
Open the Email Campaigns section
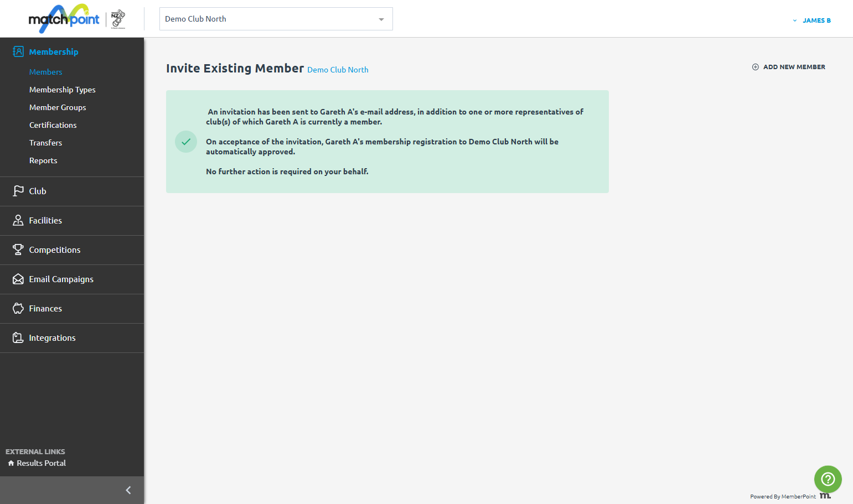pos(72,279)
